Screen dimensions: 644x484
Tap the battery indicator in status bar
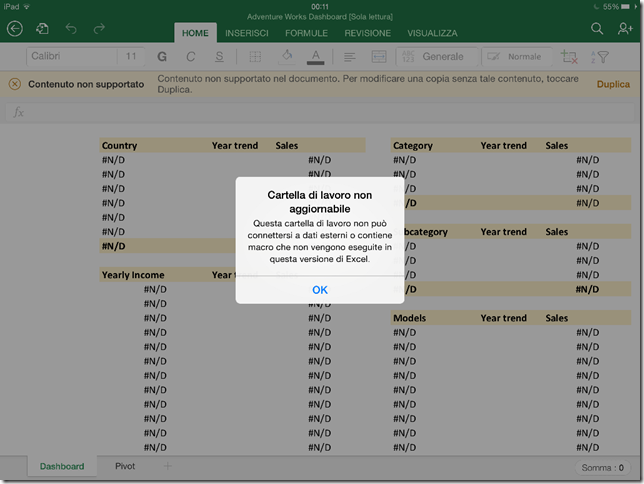pos(625,7)
